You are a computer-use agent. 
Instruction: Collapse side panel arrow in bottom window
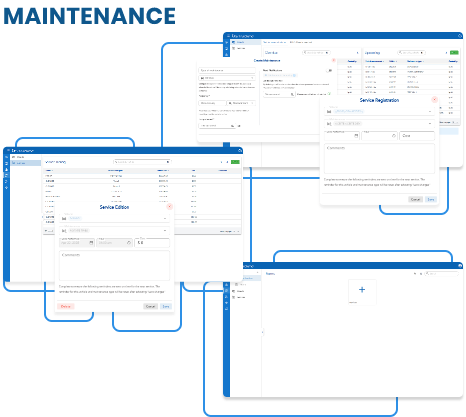tap(262, 332)
